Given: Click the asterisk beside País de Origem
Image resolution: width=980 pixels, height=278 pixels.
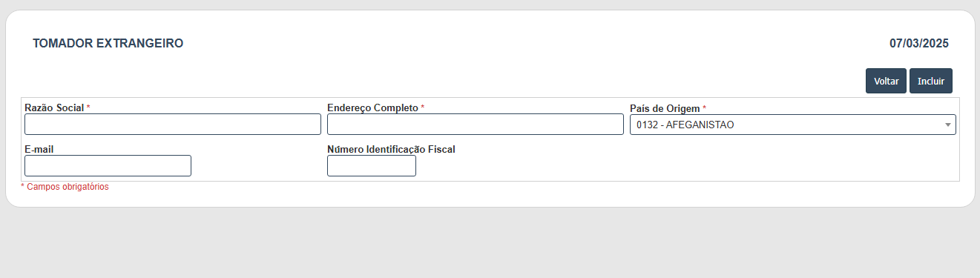Looking at the screenshot, I should (x=705, y=107).
